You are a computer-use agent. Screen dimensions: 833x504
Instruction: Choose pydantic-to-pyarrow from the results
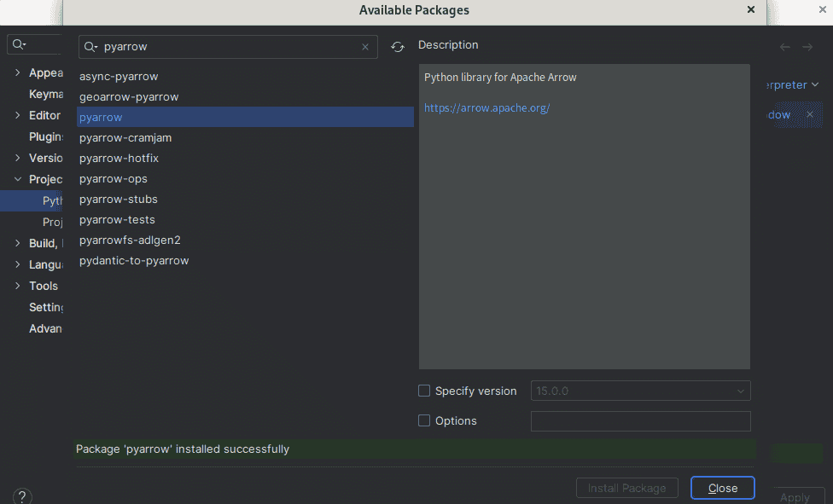click(x=134, y=260)
